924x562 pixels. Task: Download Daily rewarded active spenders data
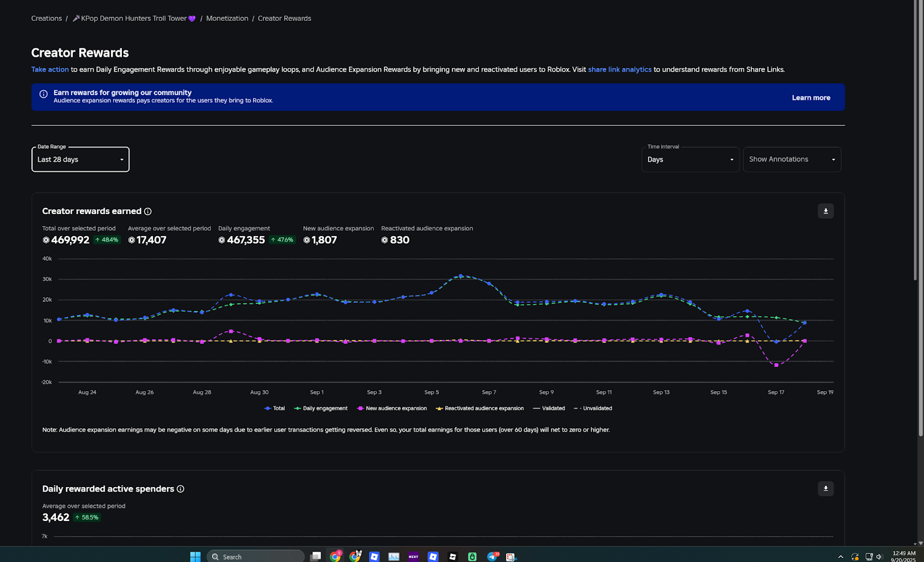point(825,488)
